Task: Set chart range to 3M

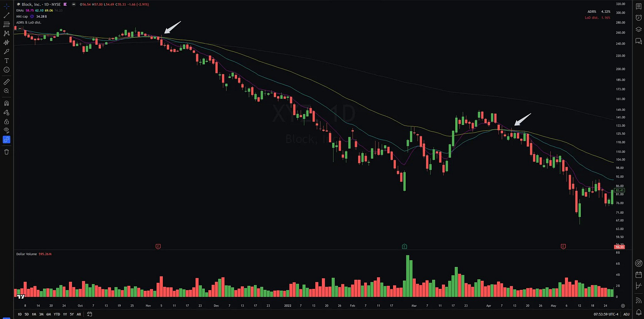Action: coord(41,314)
